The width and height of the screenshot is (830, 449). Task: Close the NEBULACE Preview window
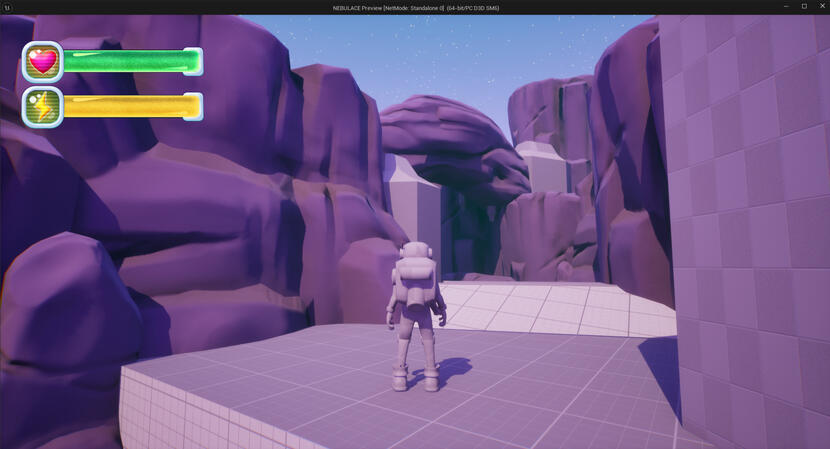[822, 7]
